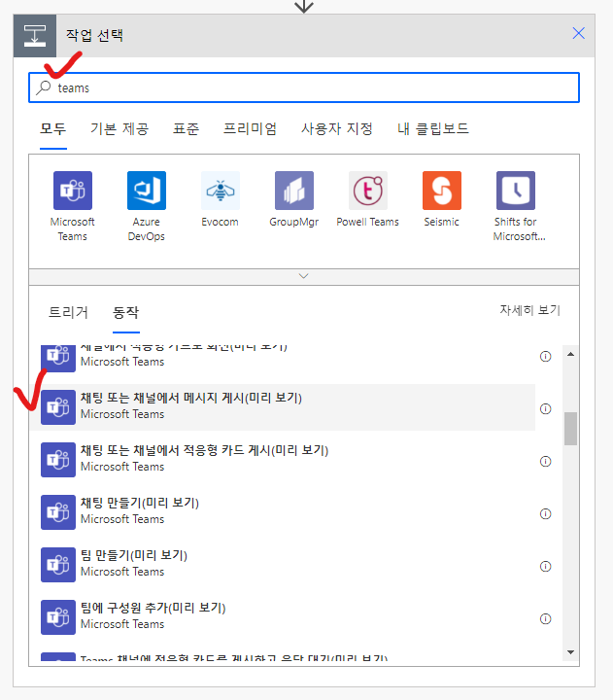Show info for 적응형 카드 게시 action
This screenshot has height=700, width=613.
point(546,461)
